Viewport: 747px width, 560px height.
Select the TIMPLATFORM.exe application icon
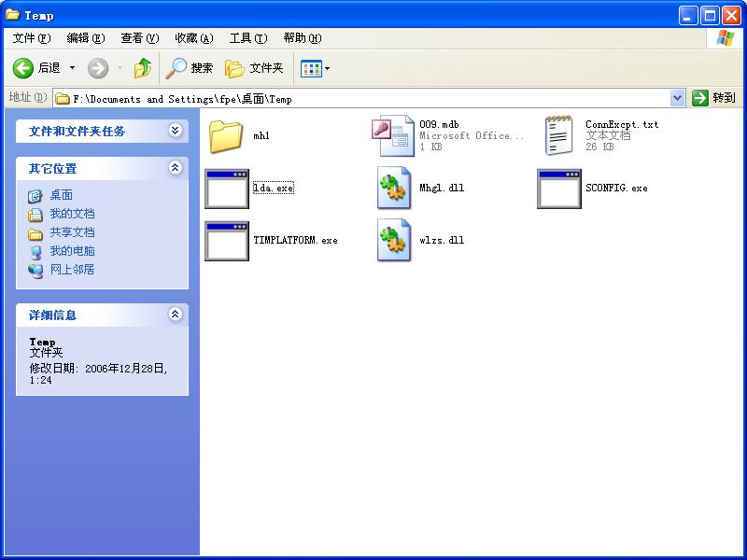coord(227,241)
